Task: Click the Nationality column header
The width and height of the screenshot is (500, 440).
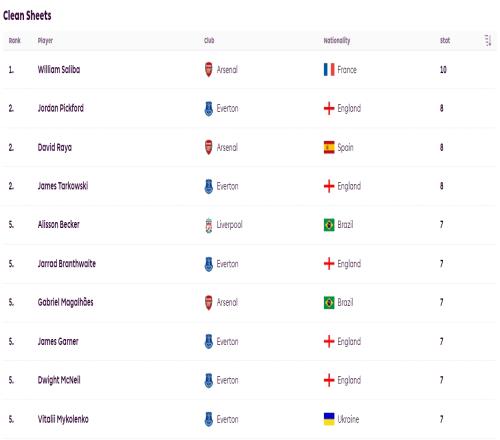Action: pos(337,41)
